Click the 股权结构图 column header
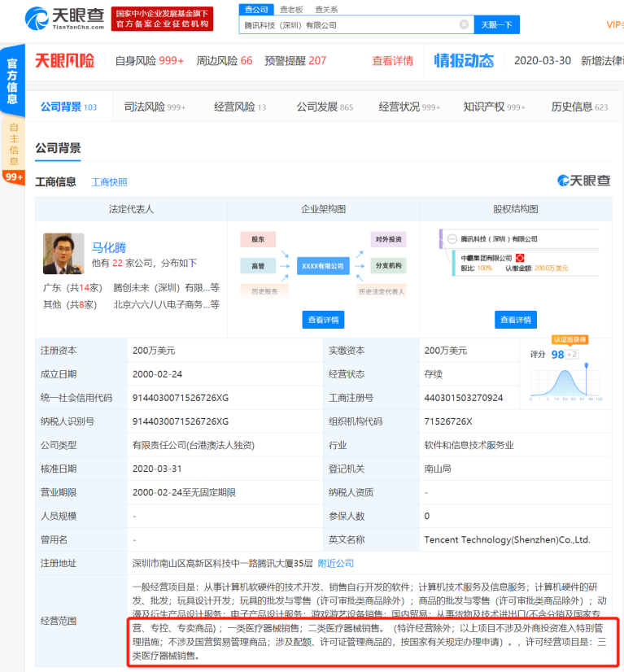 tap(516, 209)
